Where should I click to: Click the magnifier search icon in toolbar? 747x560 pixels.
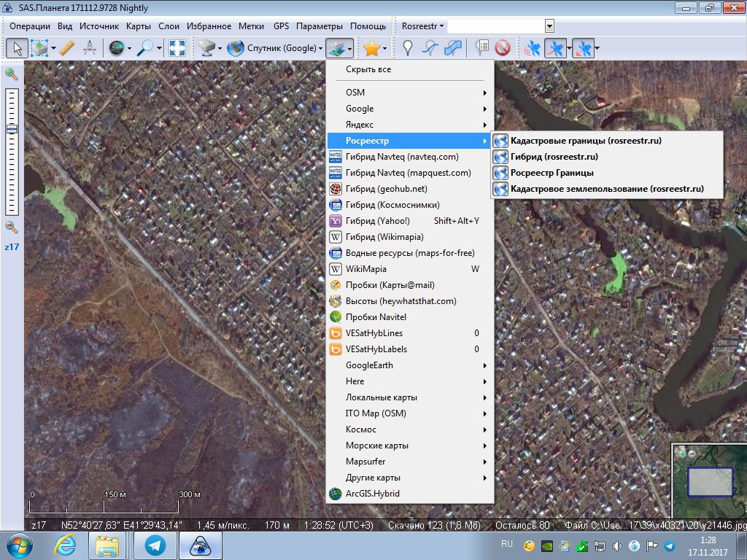pyautogui.click(x=145, y=48)
